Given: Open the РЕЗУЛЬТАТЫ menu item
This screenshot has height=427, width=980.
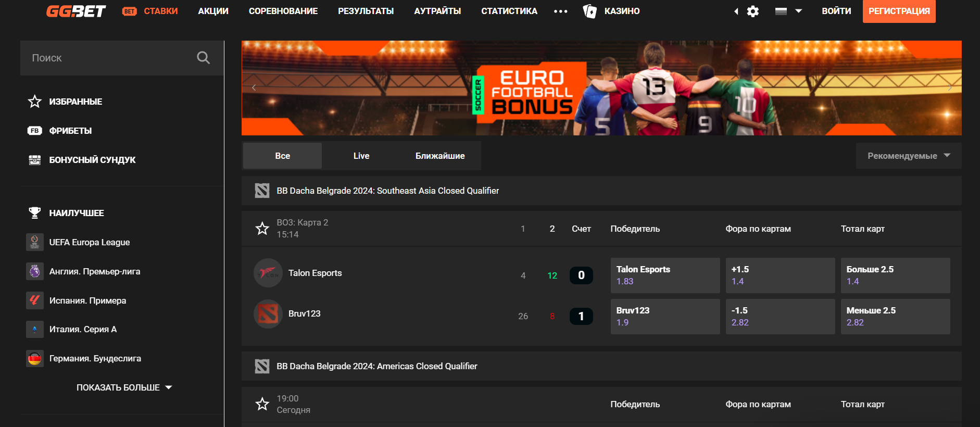Looking at the screenshot, I should [x=366, y=11].
